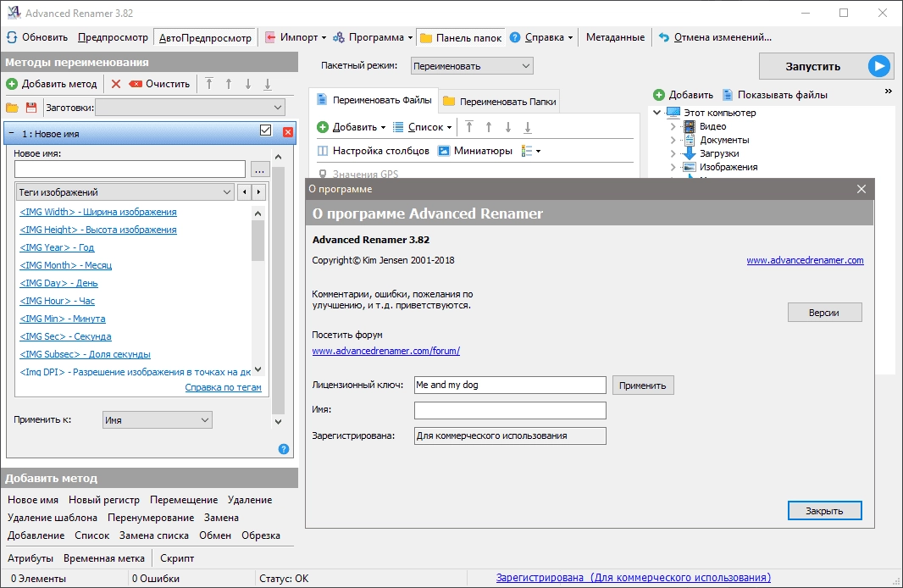
Task: Click the red X delete method icon
Action: 116,84
